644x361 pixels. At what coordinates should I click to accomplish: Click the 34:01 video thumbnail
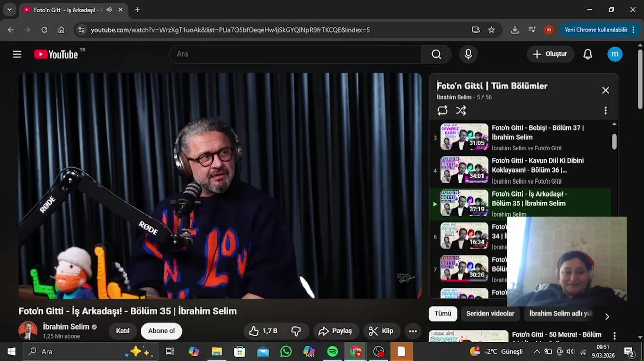coord(464,170)
